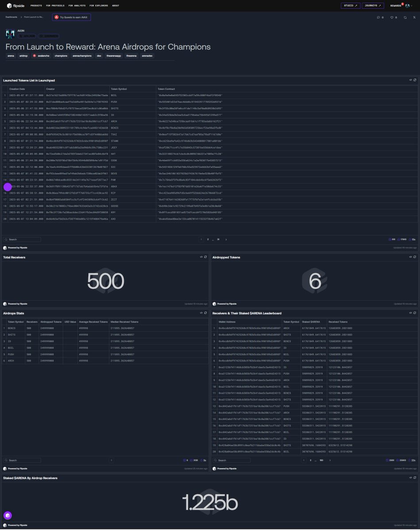Open the REWARDS notifications
This screenshot has width=420, height=531.
[396, 6]
